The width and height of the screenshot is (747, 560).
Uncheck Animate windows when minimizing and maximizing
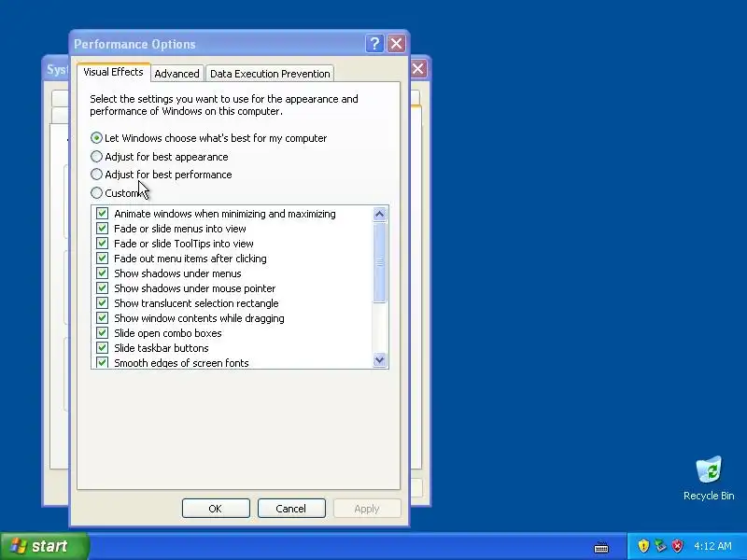(x=102, y=214)
